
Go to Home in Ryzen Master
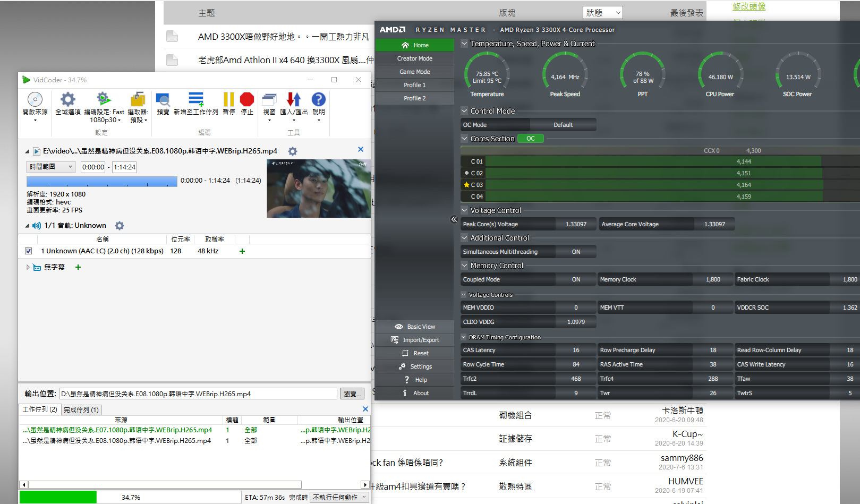coord(415,45)
